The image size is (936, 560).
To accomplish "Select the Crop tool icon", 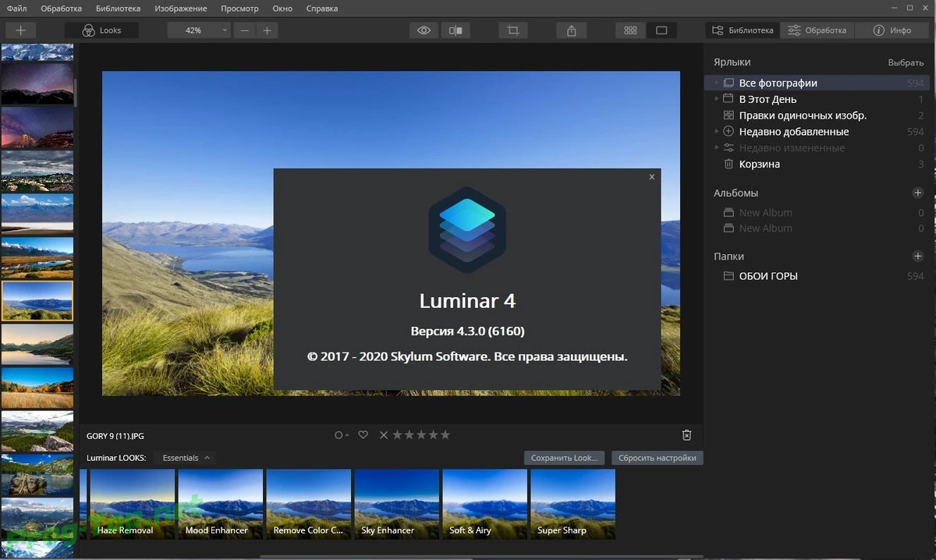I will [x=513, y=30].
